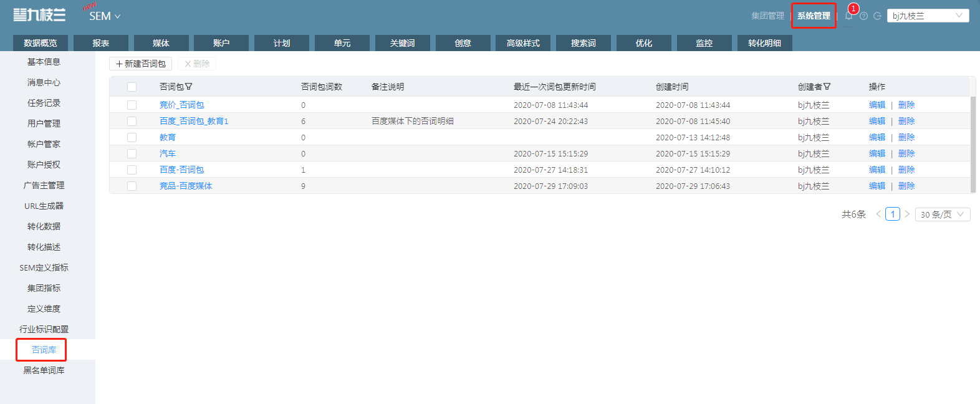Screen dimensions: 980x404
Task: Click the 新建否词包 button
Action: tap(141, 64)
